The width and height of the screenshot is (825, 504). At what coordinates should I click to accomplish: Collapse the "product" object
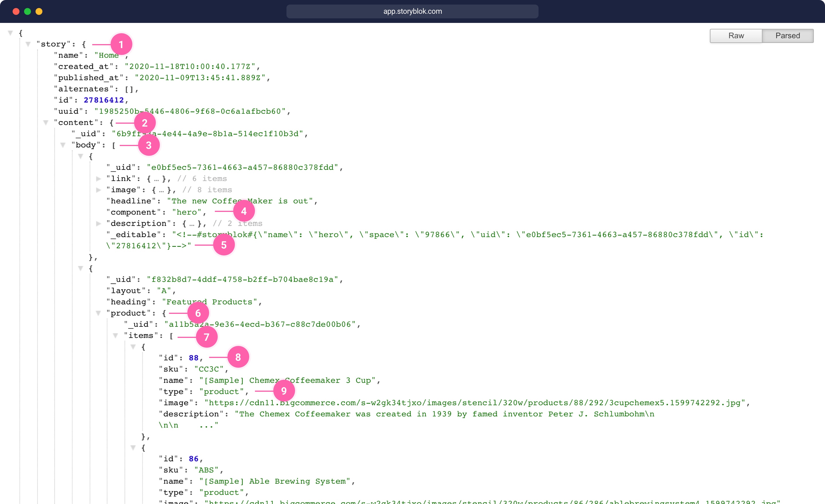(x=99, y=313)
